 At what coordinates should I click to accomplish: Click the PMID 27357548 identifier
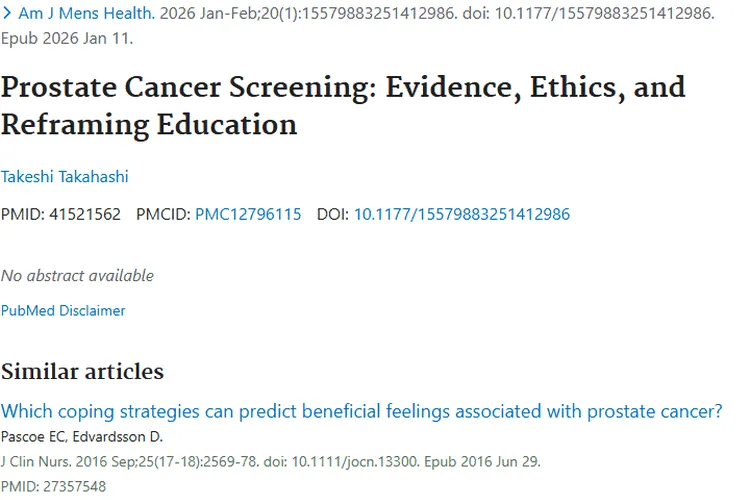(x=52, y=486)
